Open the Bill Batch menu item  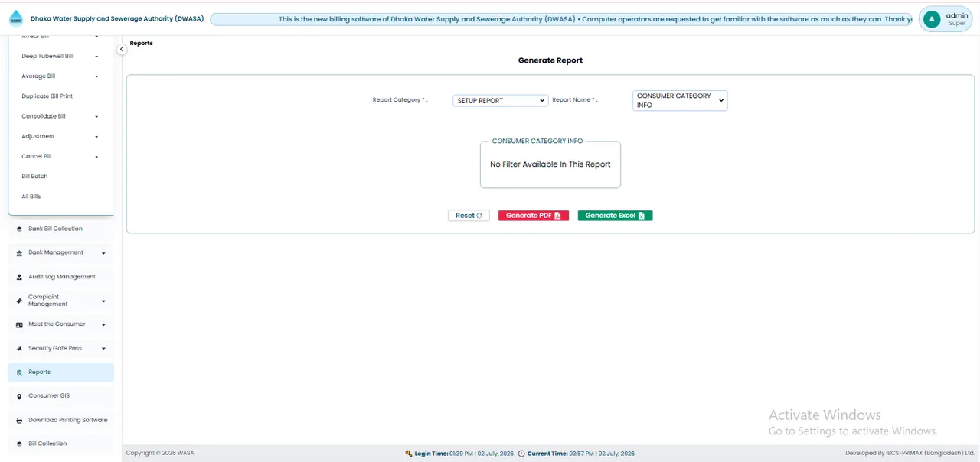click(x=34, y=177)
